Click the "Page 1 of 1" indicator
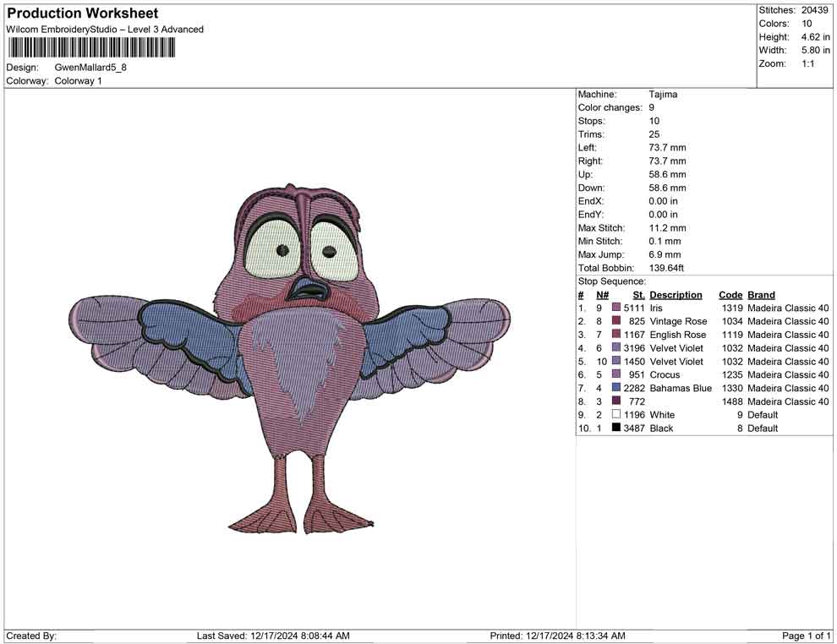 806,636
